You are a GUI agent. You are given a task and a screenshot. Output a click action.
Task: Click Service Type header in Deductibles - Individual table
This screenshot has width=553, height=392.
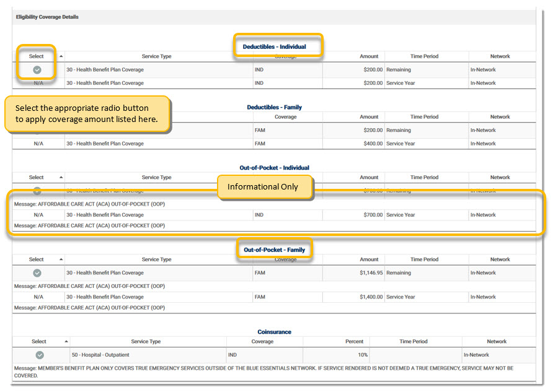(x=156, y=56)
